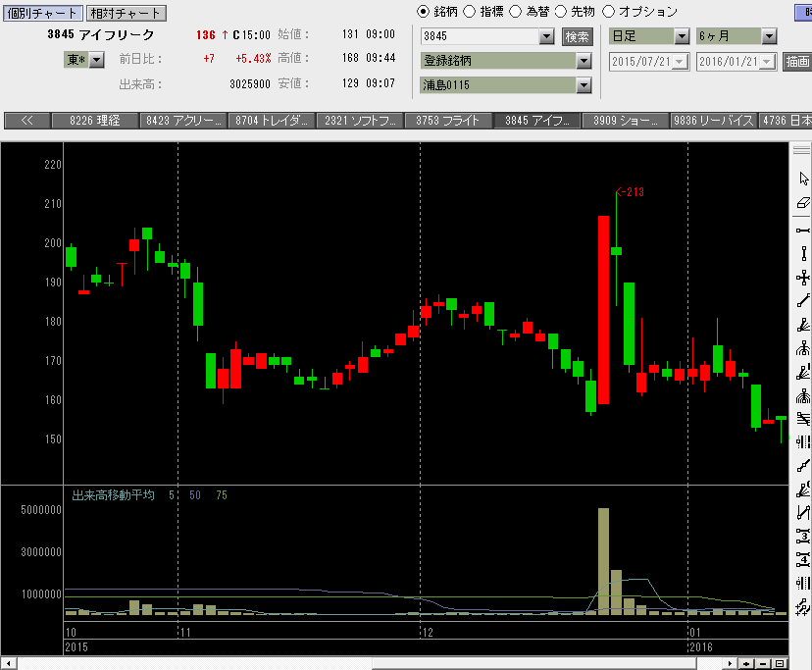Choose the horizontal line drawing tool
The height and width of the screenshot is (670, 812).
coord(803,231)
